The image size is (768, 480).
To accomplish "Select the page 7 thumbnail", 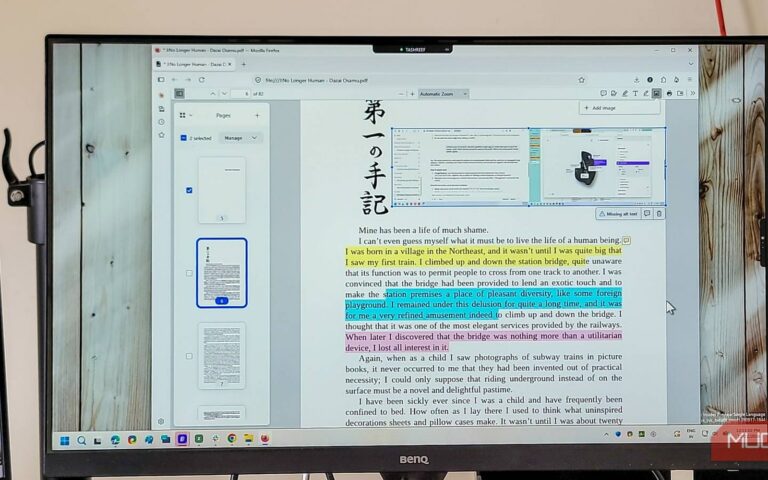I will pos(222,356).
